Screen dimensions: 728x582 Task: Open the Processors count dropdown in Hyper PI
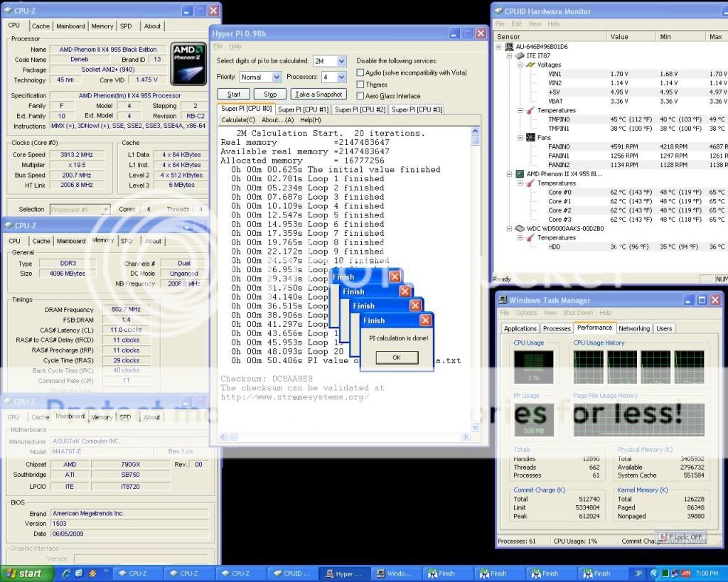(x=341, y=77)
